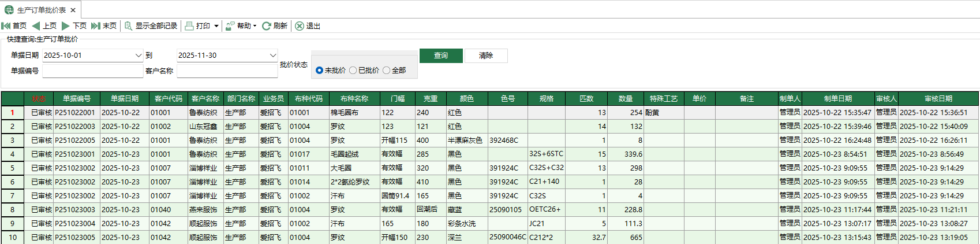Click 审核日期 column header
The height and width of the screenshot is (244, 980).
click(x=938, y=98)
